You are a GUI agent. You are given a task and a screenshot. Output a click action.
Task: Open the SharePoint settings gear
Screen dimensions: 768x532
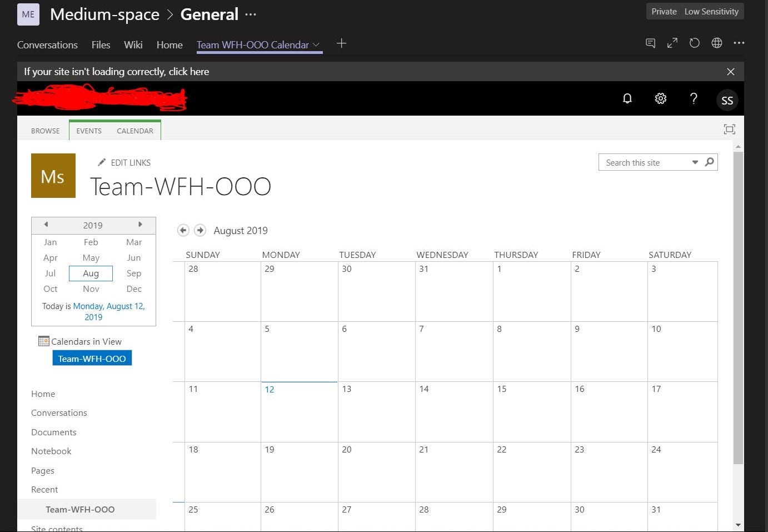(660, 98)
